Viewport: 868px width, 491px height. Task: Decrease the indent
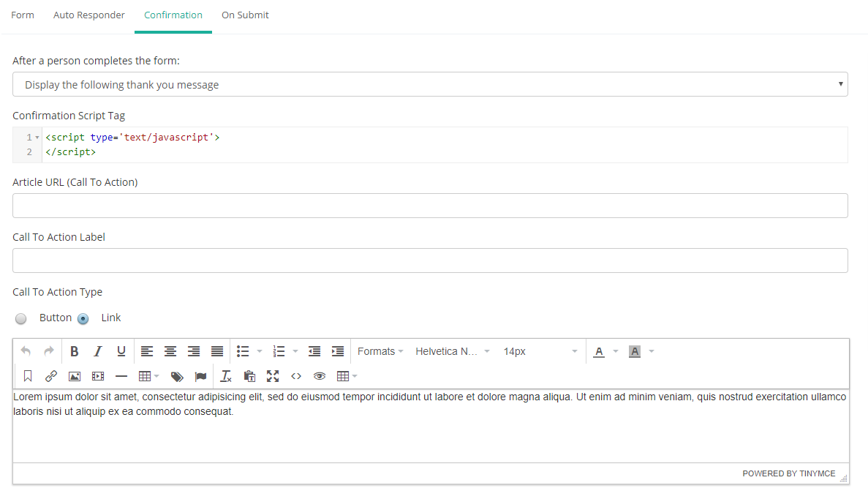pyautogui.click(x=314, y=351)
